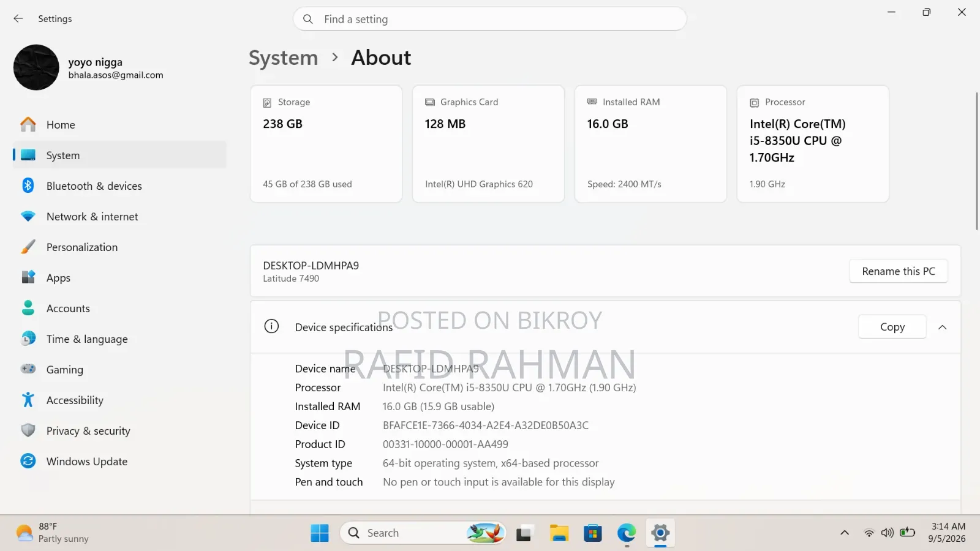
Task: Click the About page heading
Action: pos(381,58)
